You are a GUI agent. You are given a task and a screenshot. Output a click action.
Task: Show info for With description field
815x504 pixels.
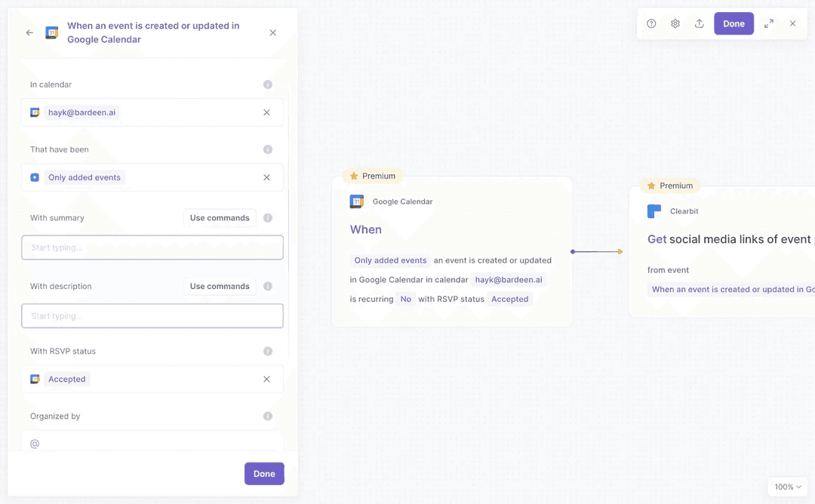pos(268,286)
